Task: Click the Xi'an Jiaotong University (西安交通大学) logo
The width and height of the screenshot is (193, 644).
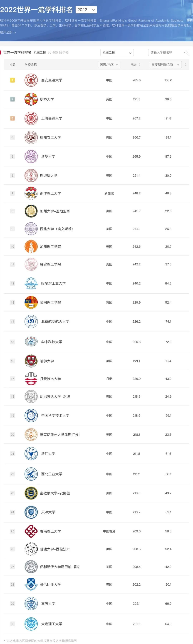Action: point(31,80)
